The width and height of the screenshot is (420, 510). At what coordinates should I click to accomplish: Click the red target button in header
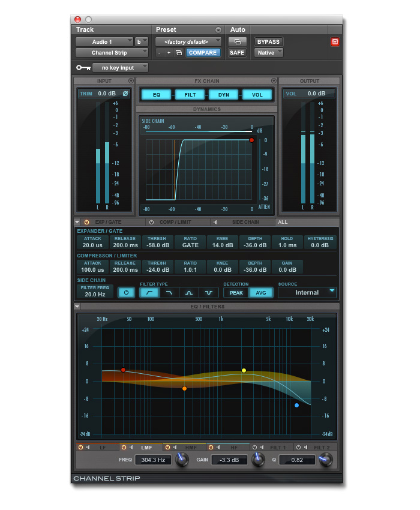[x=335, y=42]
